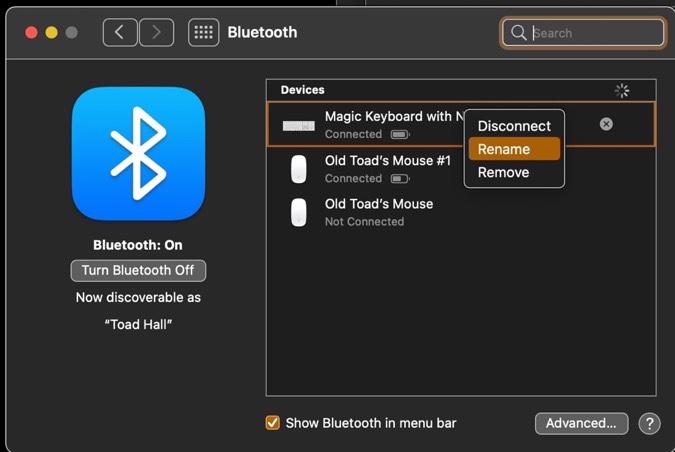Click Turn Bluetooth Off button
This screenshot has width=675, height=452.
click(138, 270)
